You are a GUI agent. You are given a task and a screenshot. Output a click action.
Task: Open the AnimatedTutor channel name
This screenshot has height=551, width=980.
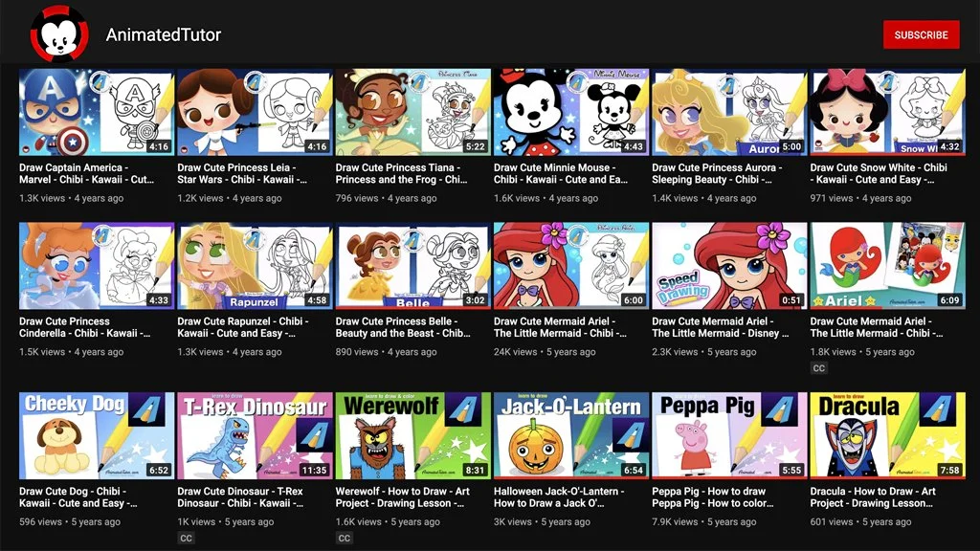tap(163, 34)
